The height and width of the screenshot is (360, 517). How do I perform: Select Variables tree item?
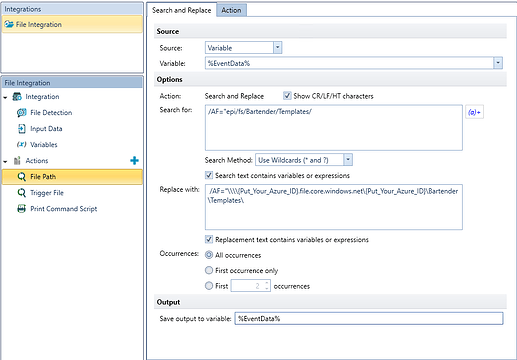(x=44, y=145)
